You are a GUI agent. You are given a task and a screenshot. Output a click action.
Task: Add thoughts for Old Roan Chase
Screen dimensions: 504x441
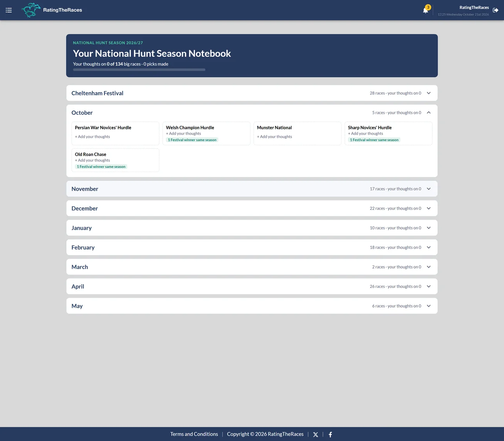(92, 160)
